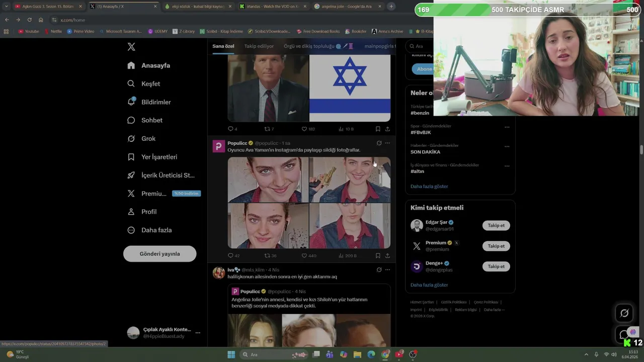Open Sohbet chat page

click(145, 120)
